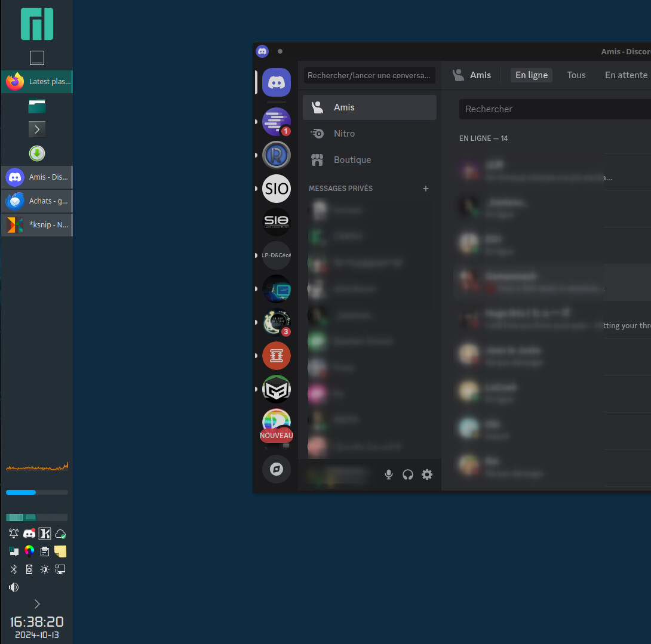Toggle microphone mute in Discord
651x644 pixels.
389,474
